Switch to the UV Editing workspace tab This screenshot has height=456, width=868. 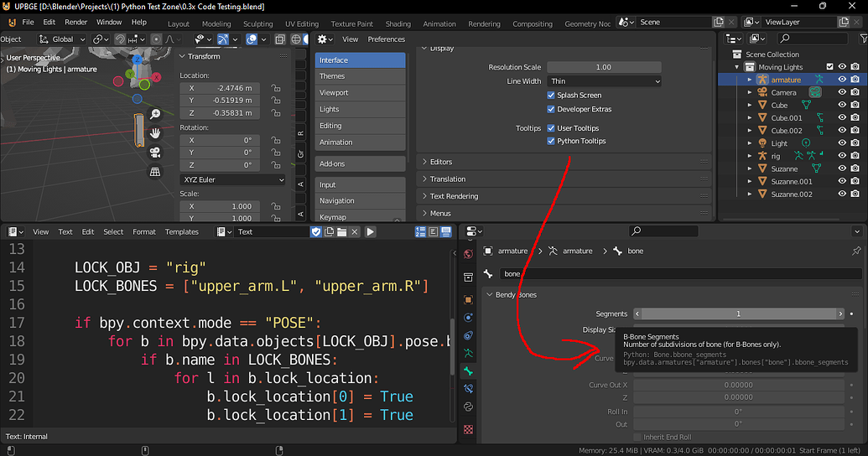302,23
